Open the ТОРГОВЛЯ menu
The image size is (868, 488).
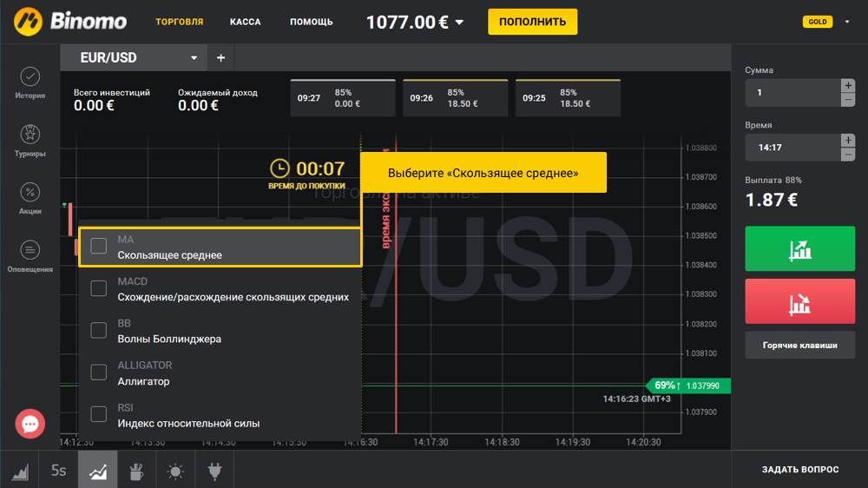click(180, 22)
